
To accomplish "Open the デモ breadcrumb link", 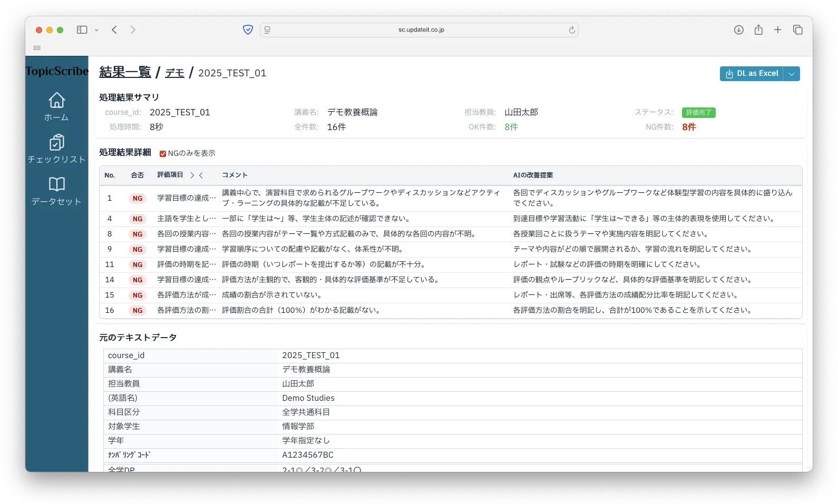I will (x=174, y=73).
